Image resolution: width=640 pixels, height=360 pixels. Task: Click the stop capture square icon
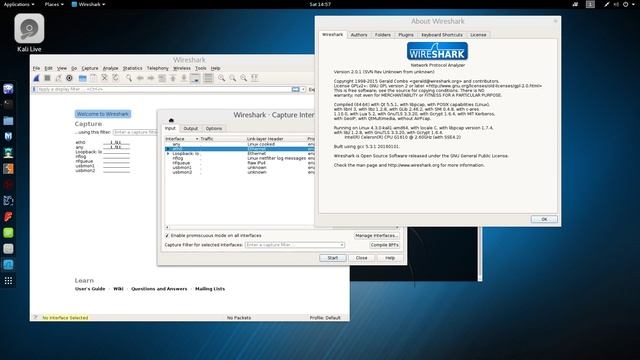tap(47, 78)
